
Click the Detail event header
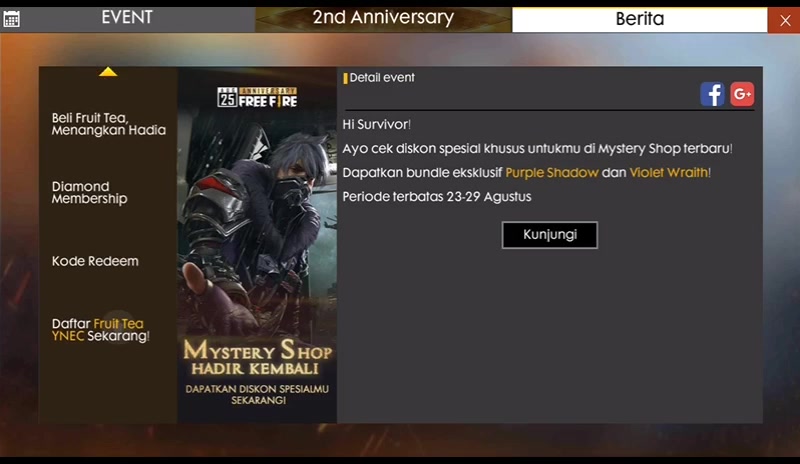382,78
